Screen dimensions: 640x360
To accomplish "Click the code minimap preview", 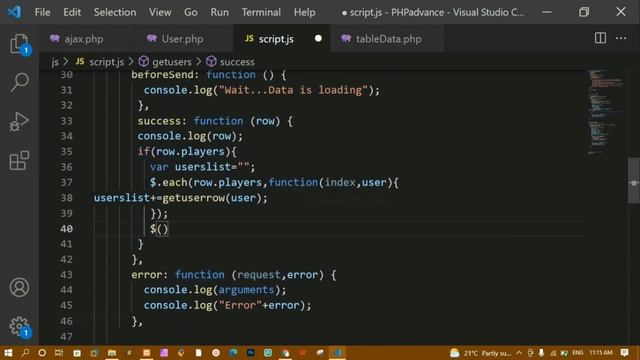I will [x=606, y=112].
